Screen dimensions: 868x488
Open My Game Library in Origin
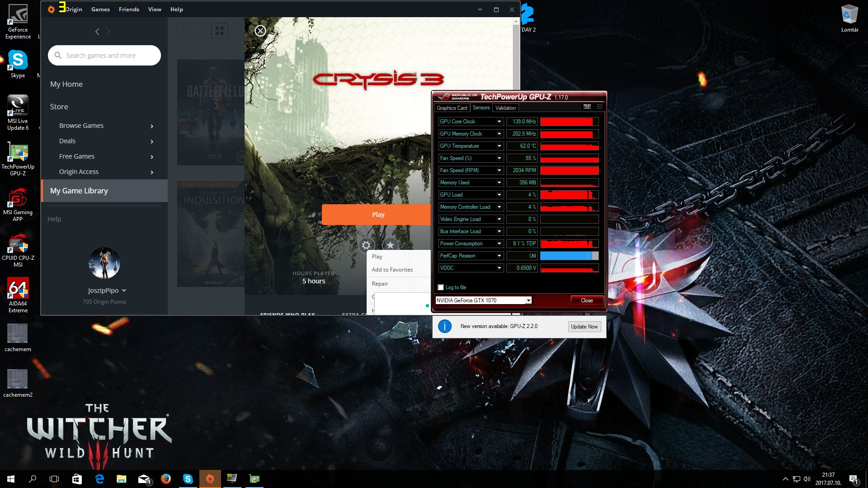[104, 191]
